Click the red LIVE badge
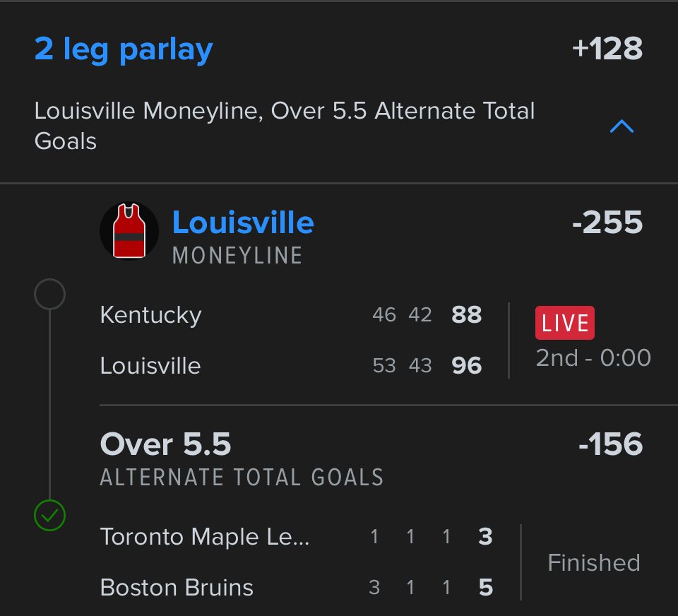Screen dimensions: 678x616 click(564, 323)
